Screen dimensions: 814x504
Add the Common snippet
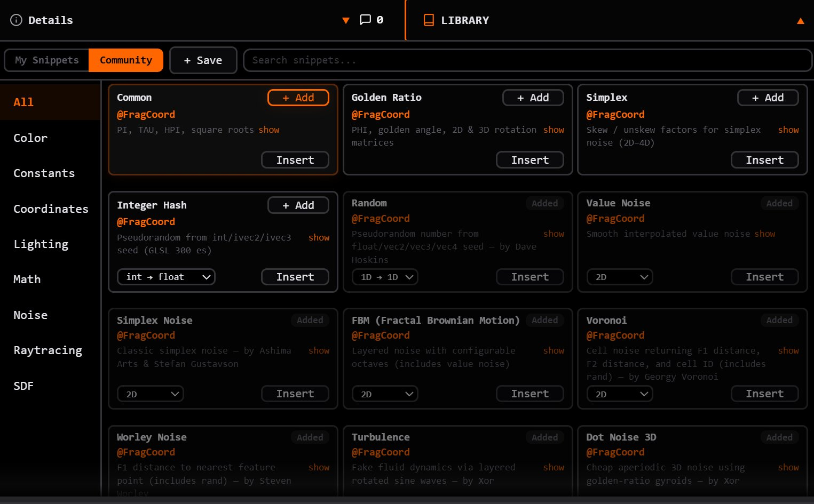(298, 98)
